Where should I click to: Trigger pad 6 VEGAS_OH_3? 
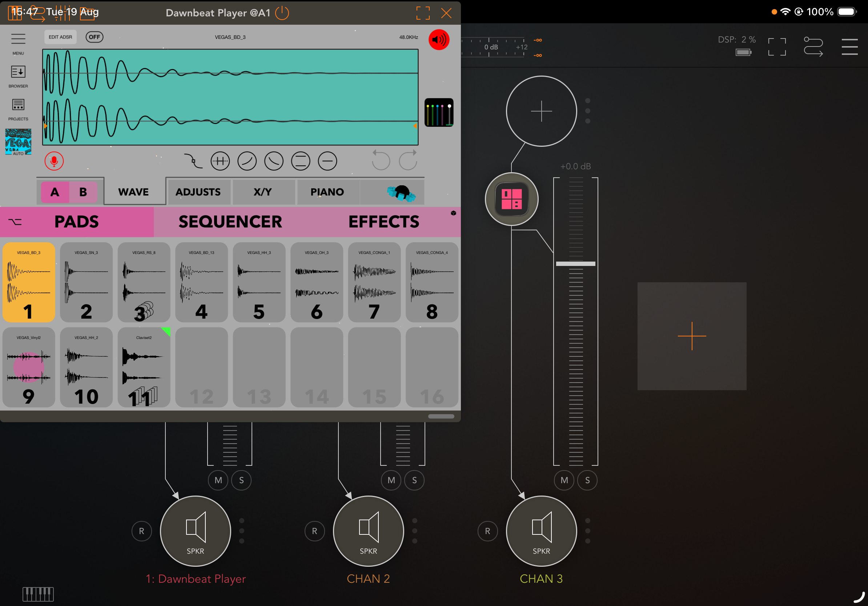[317, 282]
